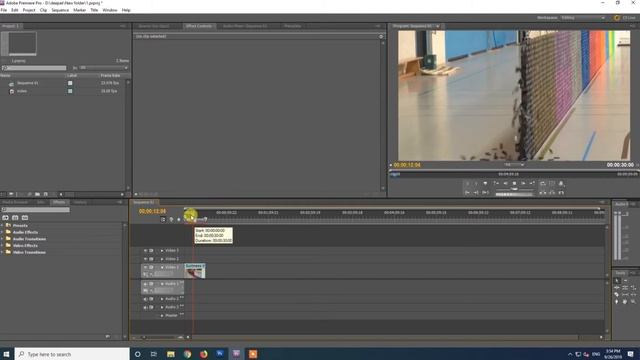Click the timeline timecode 00:00:12:08
This screenshot has height=360, width=640.
pos(152,211)
